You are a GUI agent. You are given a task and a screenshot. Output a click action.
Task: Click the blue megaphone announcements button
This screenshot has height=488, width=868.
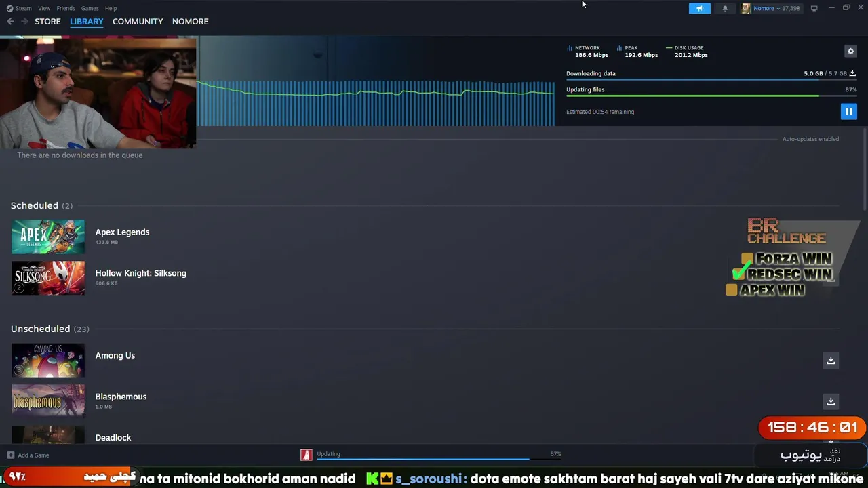[x=700, y=8]
